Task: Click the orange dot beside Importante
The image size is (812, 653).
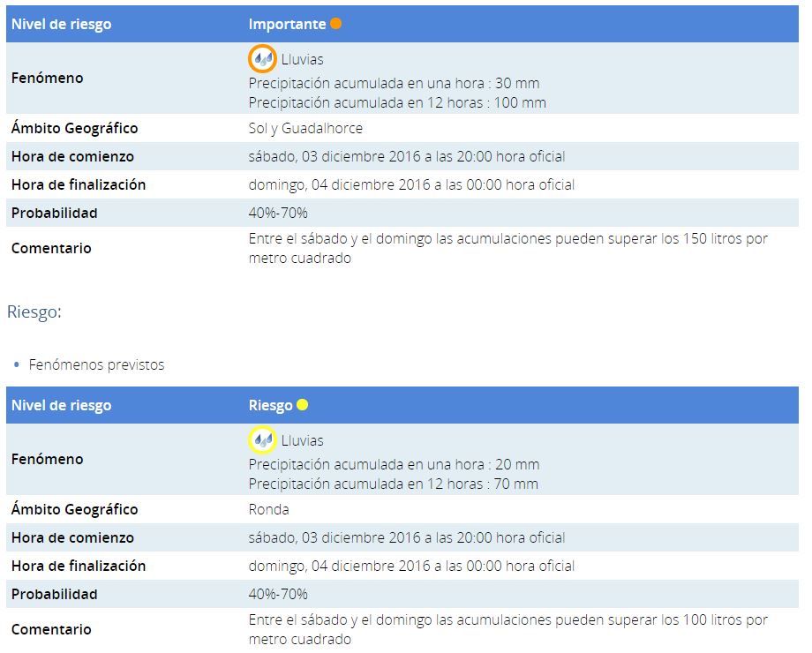Action: click(335, 24)
